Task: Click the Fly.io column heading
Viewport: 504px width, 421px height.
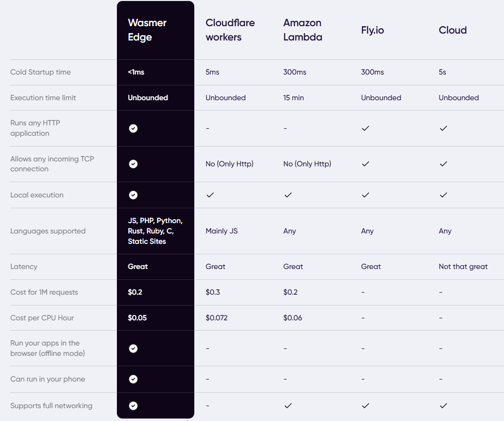Action: point(372,30)
